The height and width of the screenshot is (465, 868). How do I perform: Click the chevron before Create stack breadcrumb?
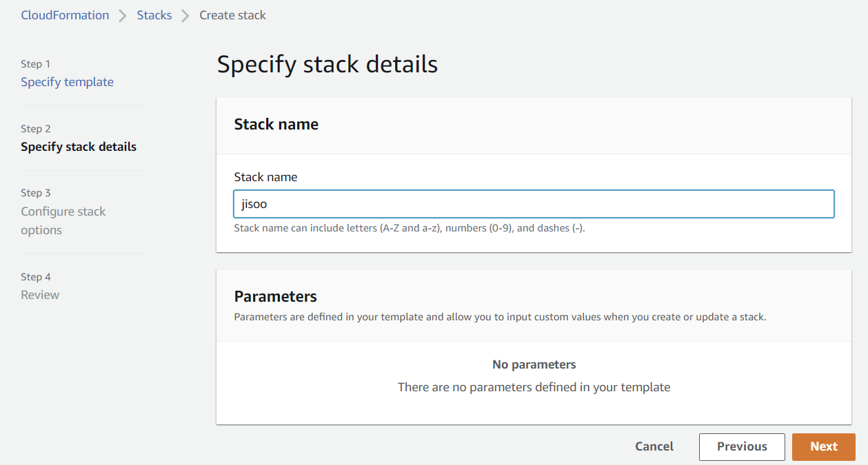[x=185, y=16]
